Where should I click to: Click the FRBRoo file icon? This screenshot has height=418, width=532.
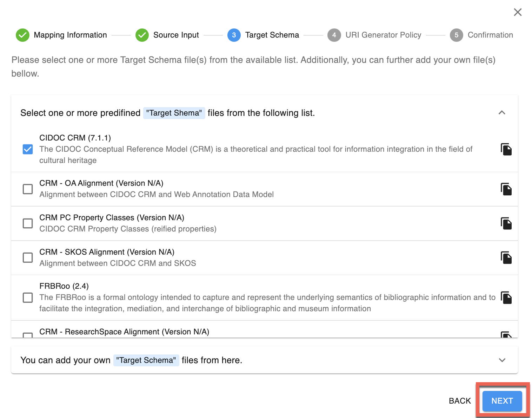tap(506, 298)
